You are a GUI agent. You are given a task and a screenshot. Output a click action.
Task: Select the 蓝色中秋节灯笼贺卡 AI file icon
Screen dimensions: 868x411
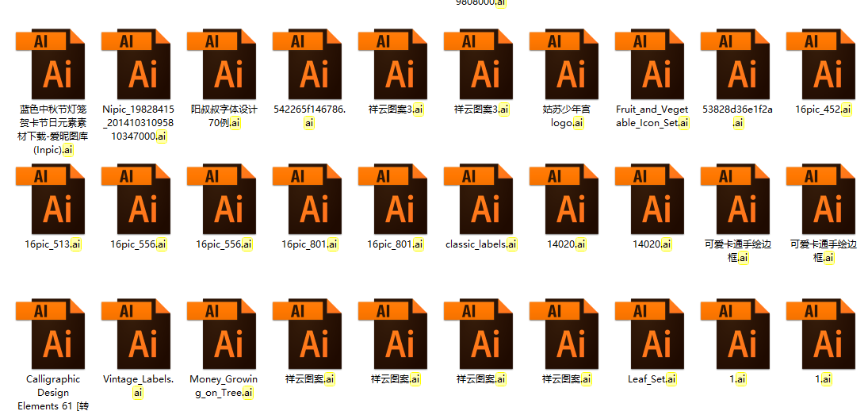pyautogui.click(x=51, y=65)
